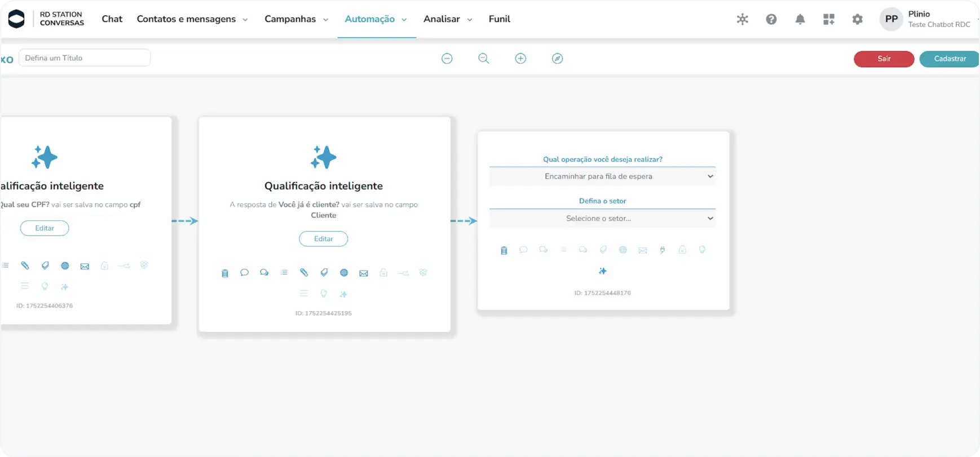Open the 'Selecione o setor...' dropdown
980x457 pixels.
click(602, 219)
